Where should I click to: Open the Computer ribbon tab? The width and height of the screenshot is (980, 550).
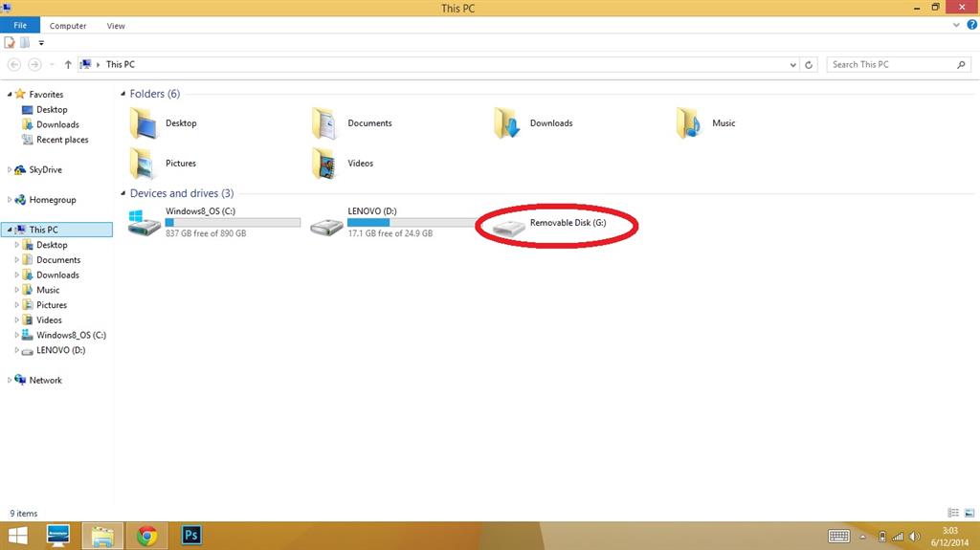tap(68, 26)
